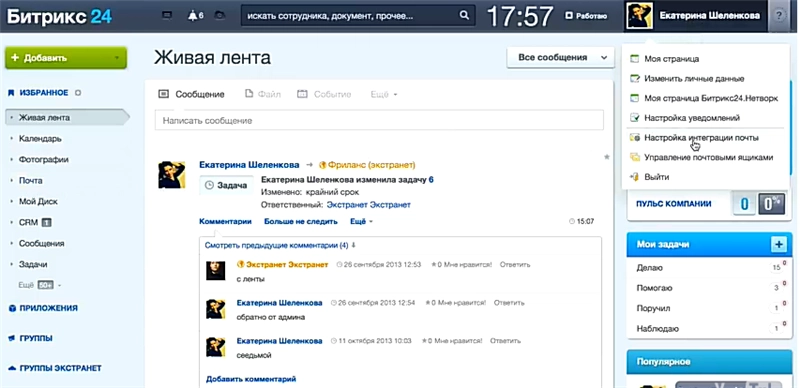The image size is (800, 388).
Task: Click the search magnifier icon
Action: 464,15
